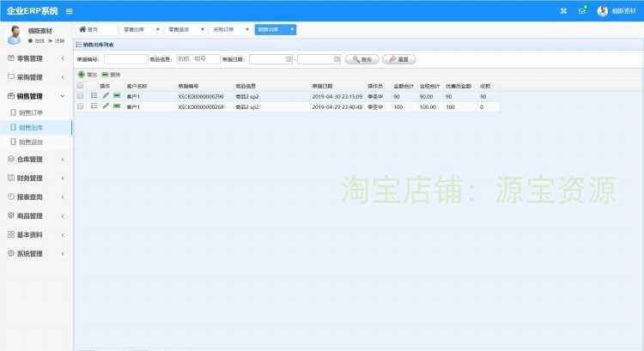The image size is (644, 351).
Task: Click the sidebar user profile avatar
Action: click(x=15, y=35)
